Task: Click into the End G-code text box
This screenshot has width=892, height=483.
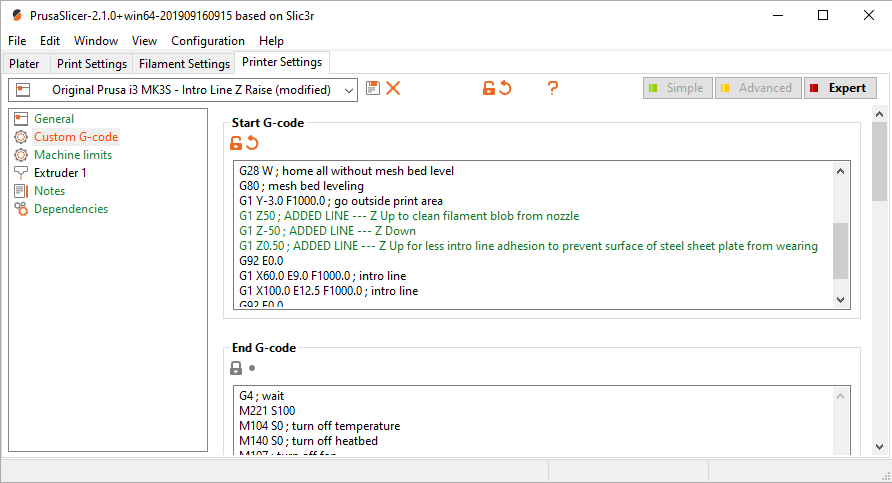Action: point(535,420)
